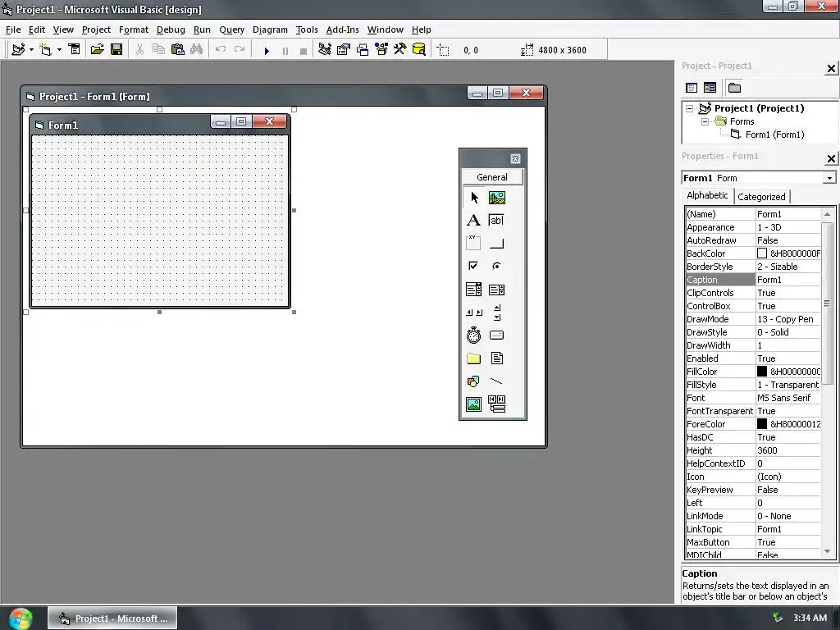Viewport: 840px width, 630px height.
Task: Select the CheckBox control tool
Action: (473, 267)
